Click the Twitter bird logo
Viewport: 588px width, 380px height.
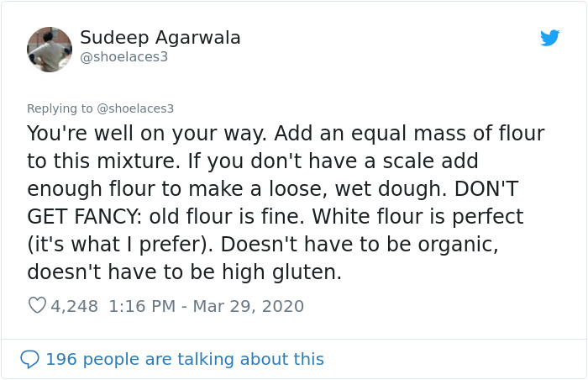point(550,38)
